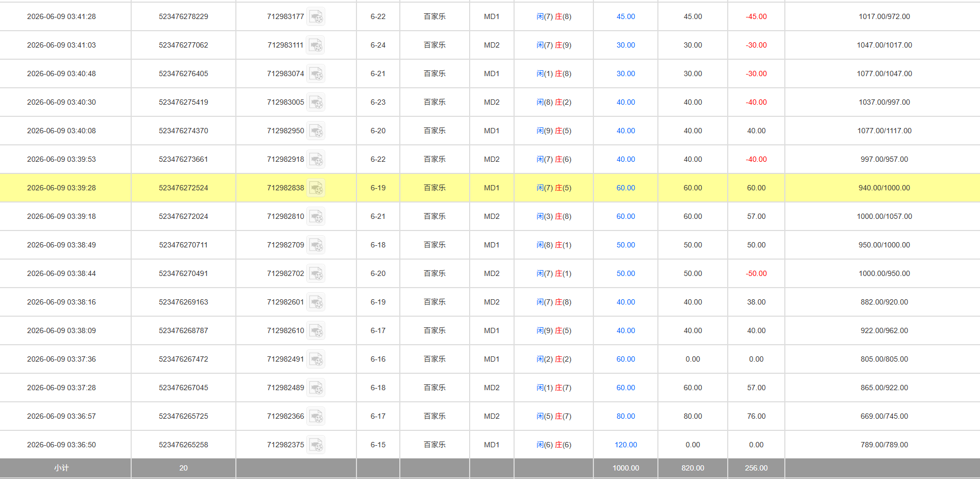Click win/loss -50.00 for order 523476270491
This screenshot has width=980, height=479.
coord(756,273)
